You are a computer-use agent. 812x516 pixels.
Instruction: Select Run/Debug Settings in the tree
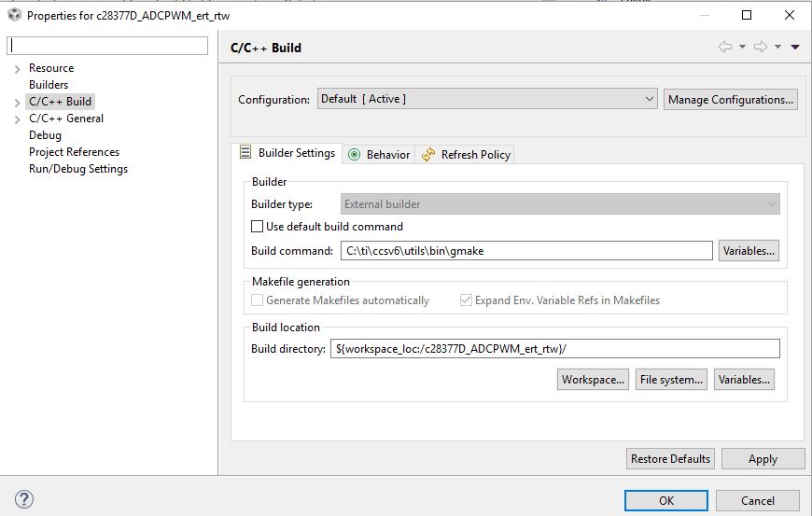coord(78,169)
